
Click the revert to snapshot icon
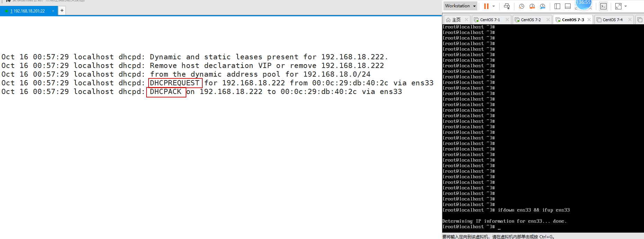(x=532, y=6)
